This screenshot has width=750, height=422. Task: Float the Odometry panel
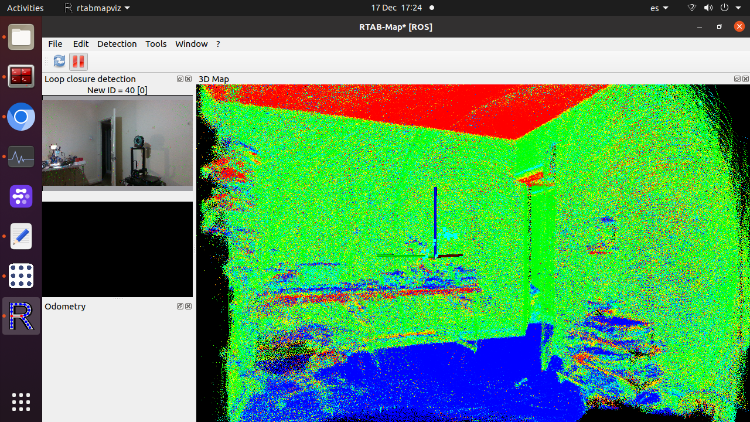click(x=179, y=306)
